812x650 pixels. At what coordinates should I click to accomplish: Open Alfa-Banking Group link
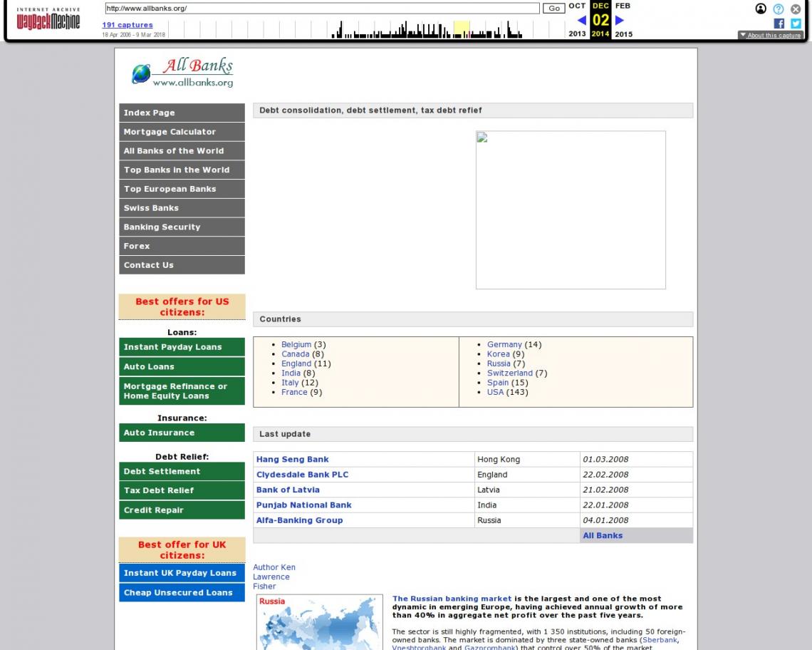[299, 520]
